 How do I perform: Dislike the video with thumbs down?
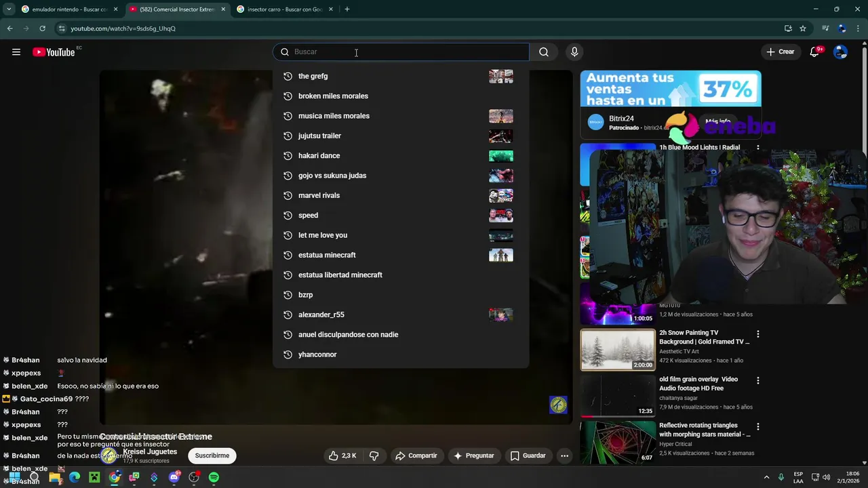pos(374,455)
